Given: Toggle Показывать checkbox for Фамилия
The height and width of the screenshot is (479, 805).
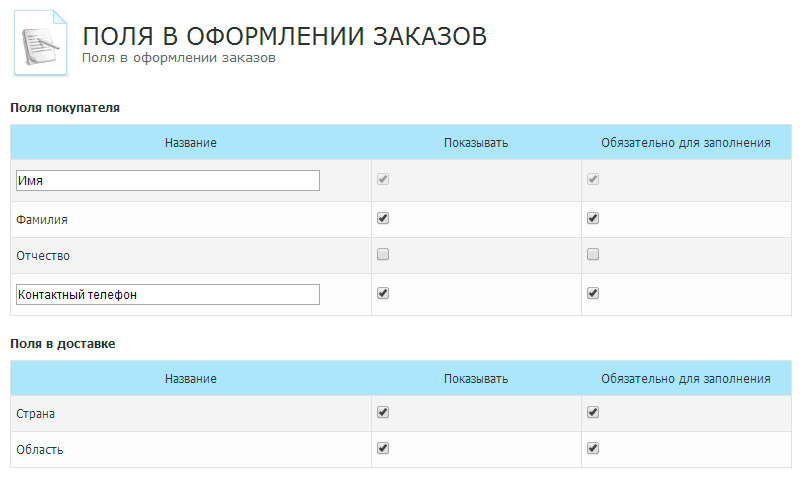Looking at the screenshot, I should pyautogui.click(x=383, y=218).
